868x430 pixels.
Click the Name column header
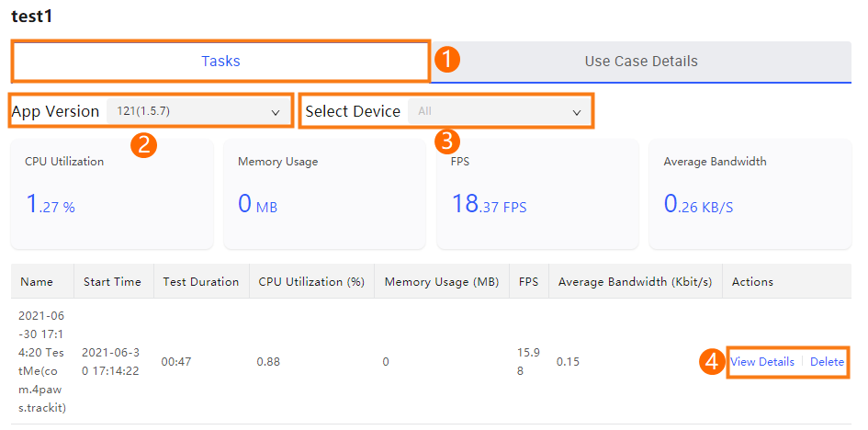tap(37, 282)
